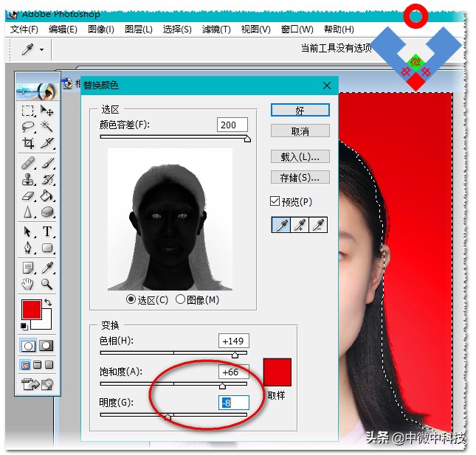Click the Adobe Online eye banner
The height and width of the screenshot is (455, 476).
37,91
